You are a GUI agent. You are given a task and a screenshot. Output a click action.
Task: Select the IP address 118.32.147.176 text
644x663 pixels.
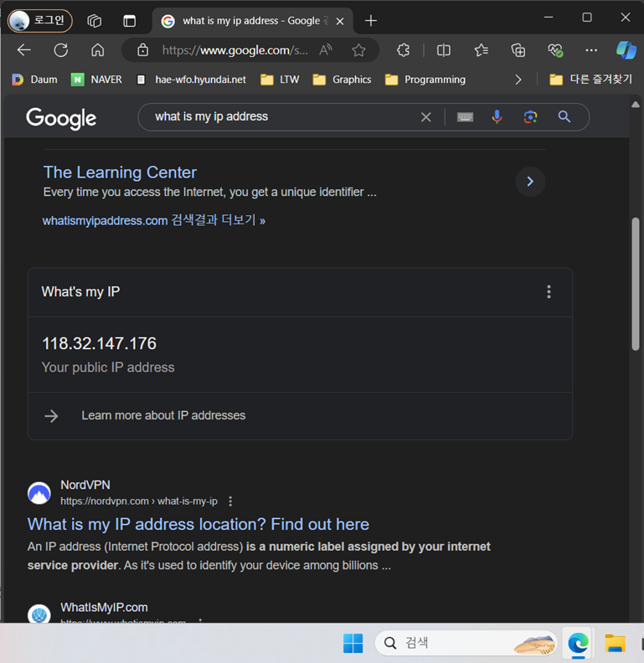(x=99, y=343)
